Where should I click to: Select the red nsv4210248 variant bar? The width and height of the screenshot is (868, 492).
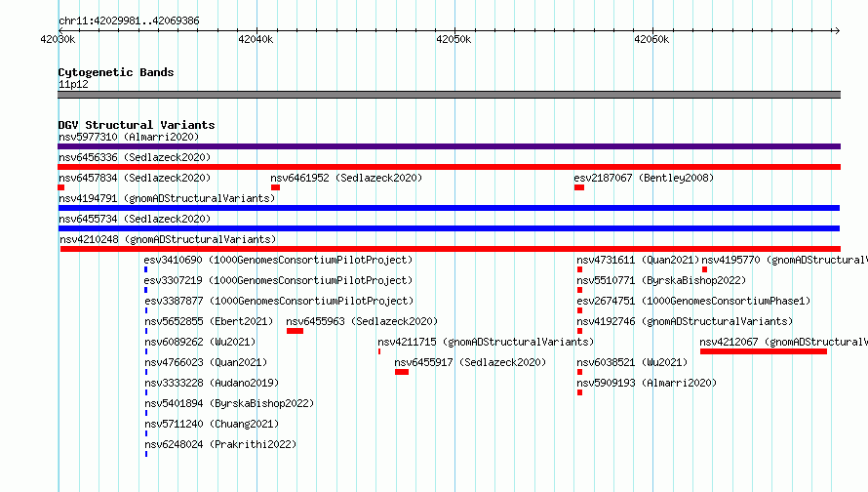coord(450,249)
